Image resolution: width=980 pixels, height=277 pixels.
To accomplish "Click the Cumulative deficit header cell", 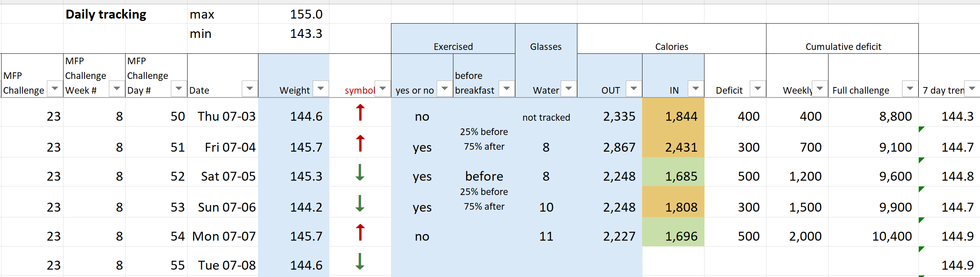I will (842, 39).
